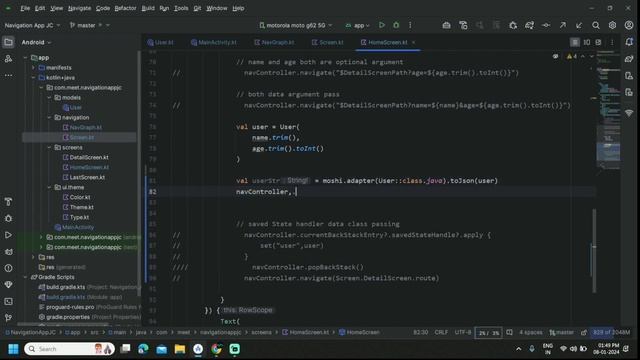Open Android project view dropdown
The image size is (640, 360).
36,42
